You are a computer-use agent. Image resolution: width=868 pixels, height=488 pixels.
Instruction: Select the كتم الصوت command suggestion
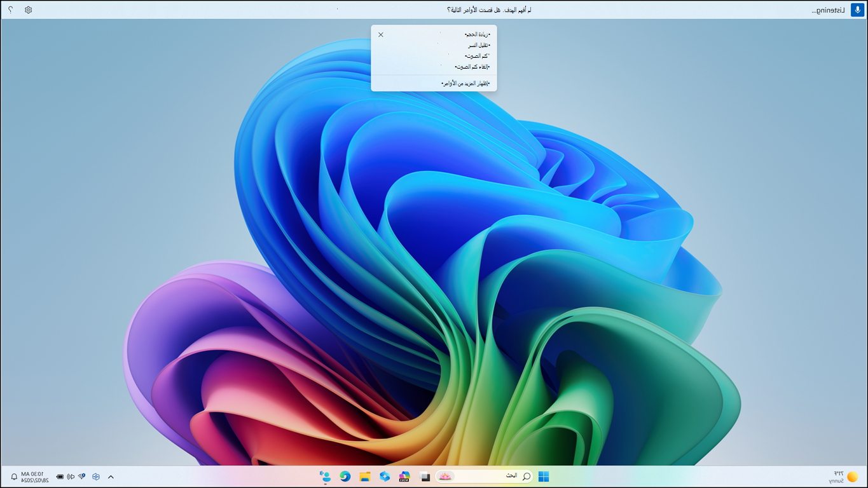coord(478,56)
